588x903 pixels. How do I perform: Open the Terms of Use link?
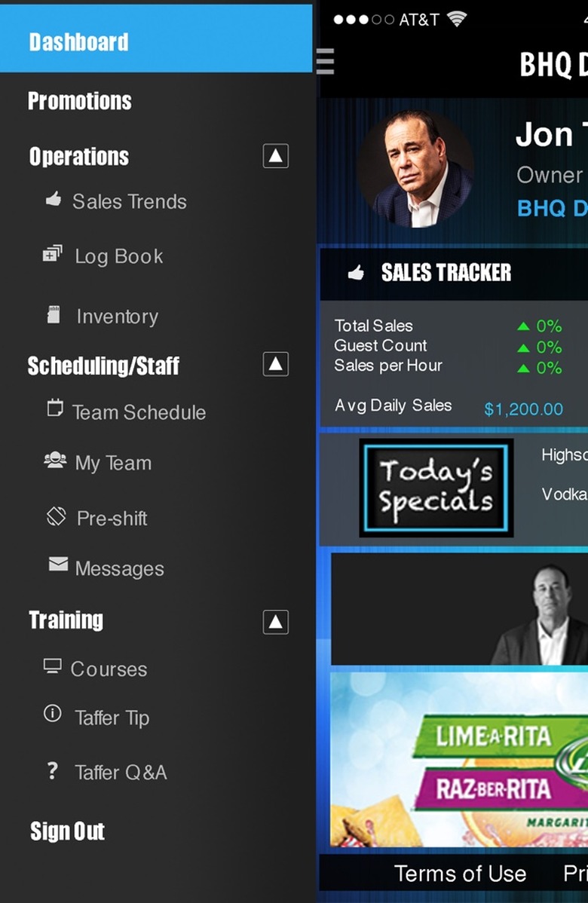[460, 874]
